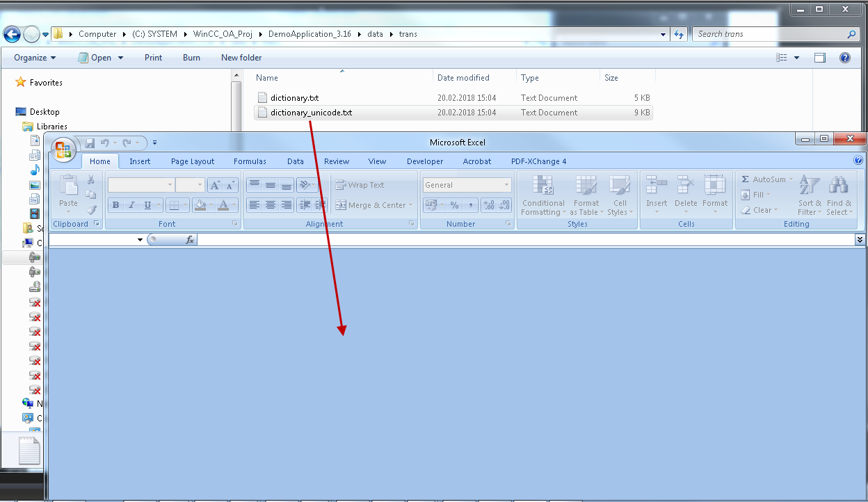Screen dimensions: 868x502
Task: Click New folder in Explorer toolbar
Action: coord(241,58)
